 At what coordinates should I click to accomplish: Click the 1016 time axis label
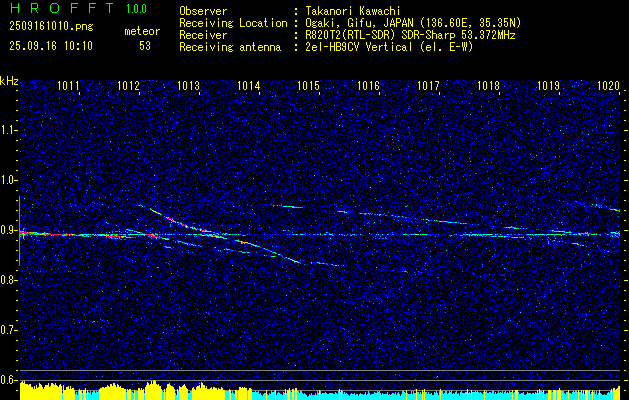369,85
